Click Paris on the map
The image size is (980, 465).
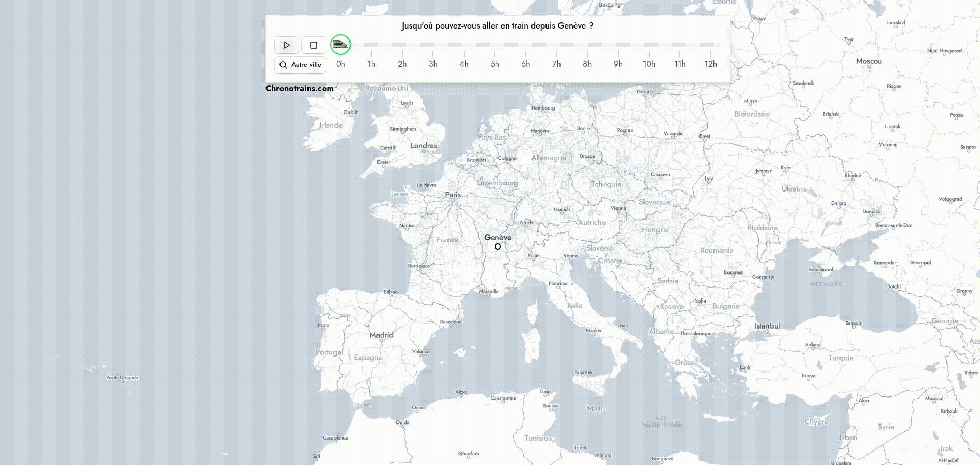(453, 195)
